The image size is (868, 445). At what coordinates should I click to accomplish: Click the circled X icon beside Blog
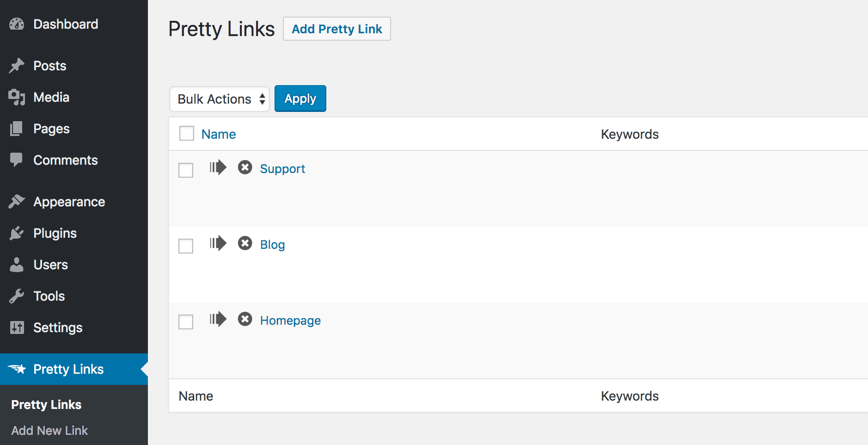(245, 243)
